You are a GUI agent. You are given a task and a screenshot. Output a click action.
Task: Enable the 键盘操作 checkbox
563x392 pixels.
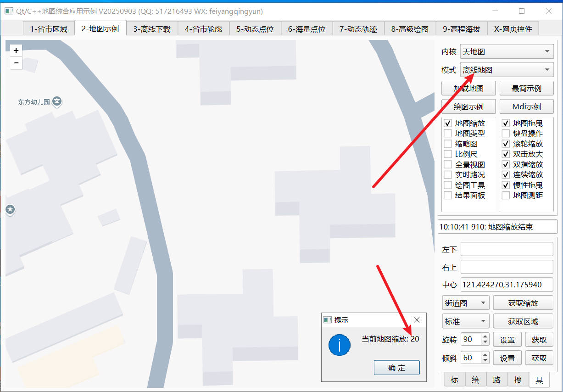506,133
